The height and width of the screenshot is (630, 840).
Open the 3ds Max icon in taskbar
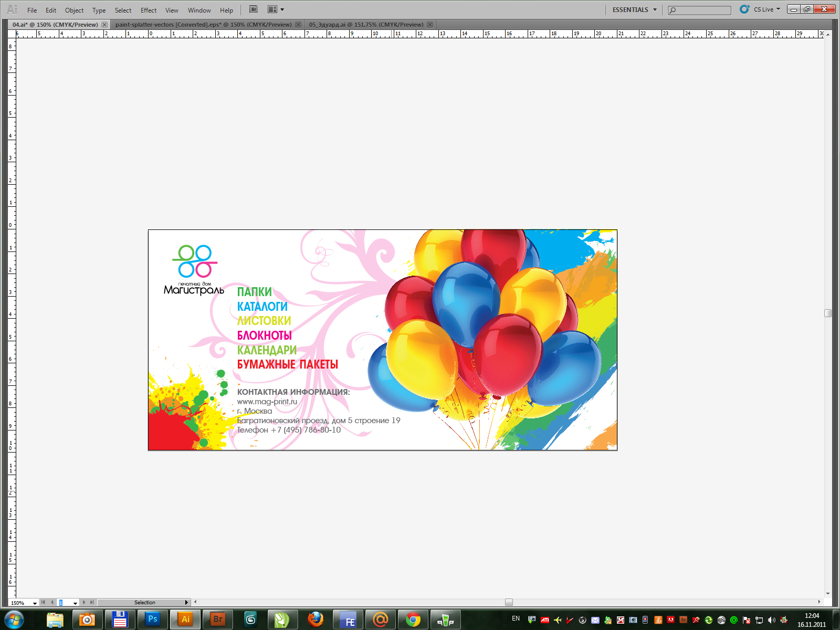[x=250, y=620]
